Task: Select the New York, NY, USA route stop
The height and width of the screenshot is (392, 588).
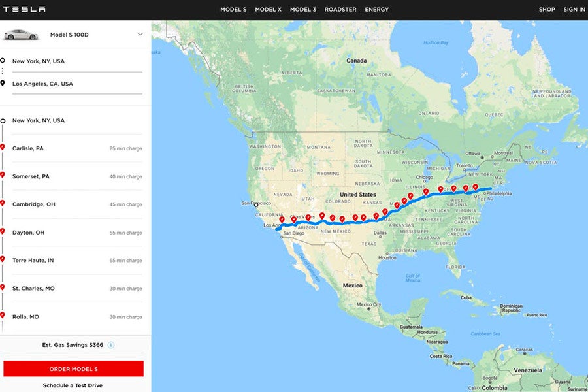Action: pyautogui.click(x=77, y=120)
